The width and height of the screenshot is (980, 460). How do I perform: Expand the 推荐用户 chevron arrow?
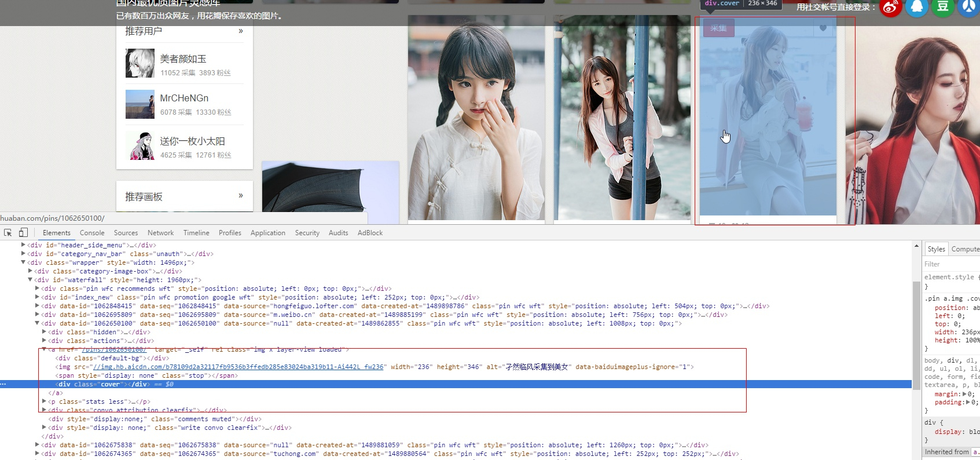(x=241, y=31)
